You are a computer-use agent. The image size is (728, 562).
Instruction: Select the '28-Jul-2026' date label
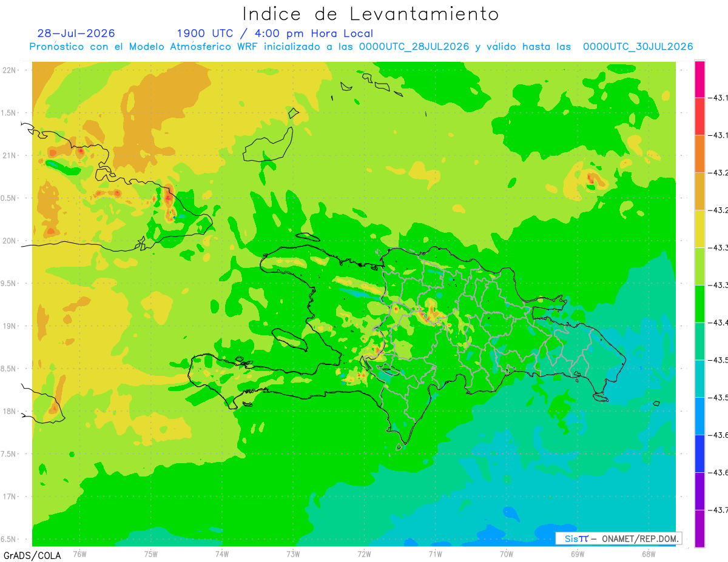tap(76, 33)
